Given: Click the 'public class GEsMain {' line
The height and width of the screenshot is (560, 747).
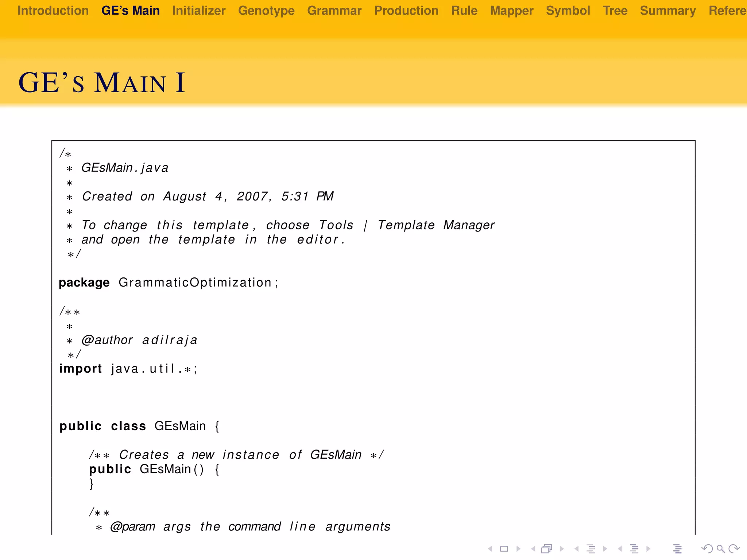Looking at the screenshot, I should (139, 426).
